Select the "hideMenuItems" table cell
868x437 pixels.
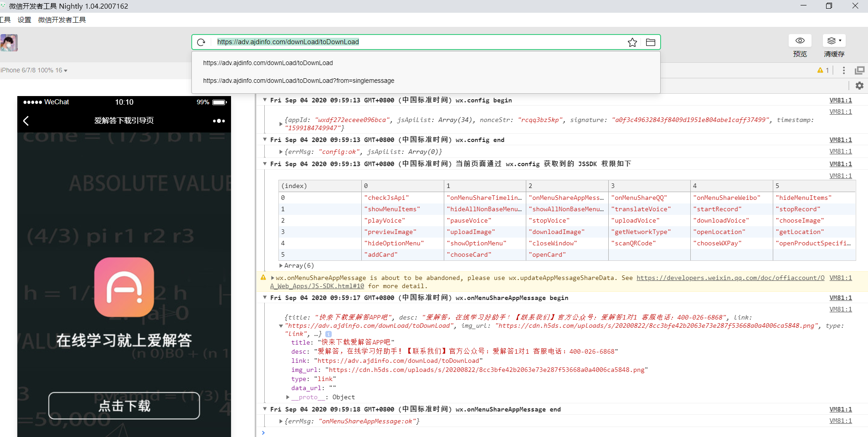(x=814, y=198)
